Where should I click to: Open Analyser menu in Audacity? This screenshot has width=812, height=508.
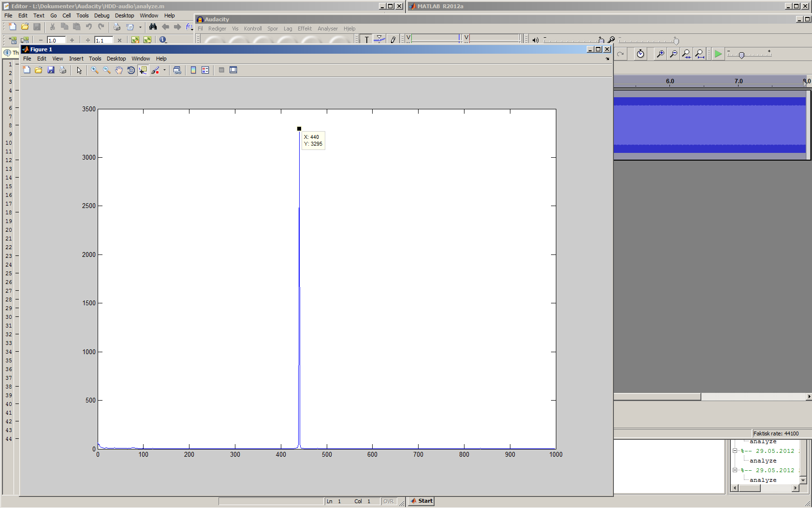328,29
